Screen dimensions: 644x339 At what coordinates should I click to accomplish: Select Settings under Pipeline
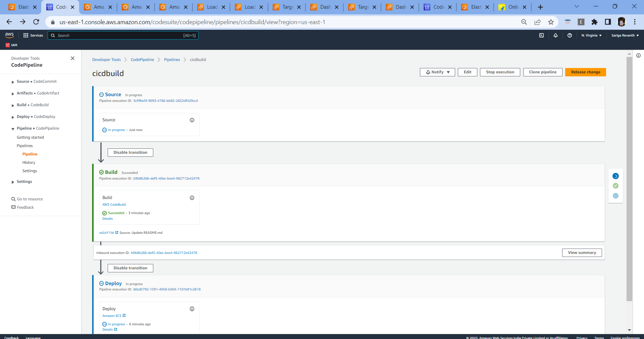(30, 171)
